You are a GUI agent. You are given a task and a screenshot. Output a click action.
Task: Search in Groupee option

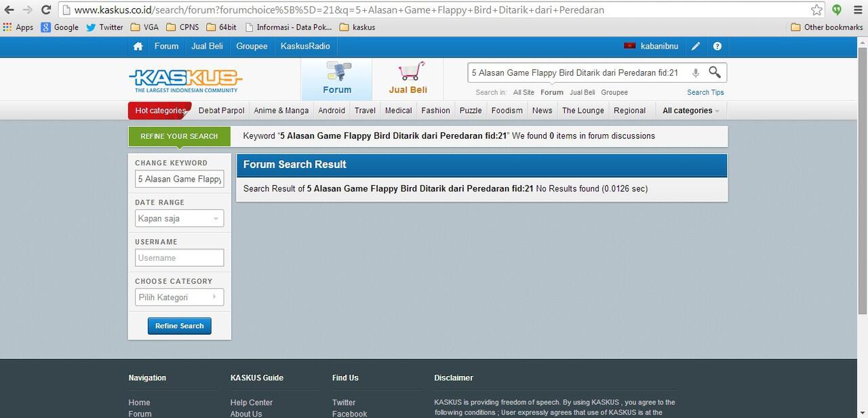click(x=614, y=92)
